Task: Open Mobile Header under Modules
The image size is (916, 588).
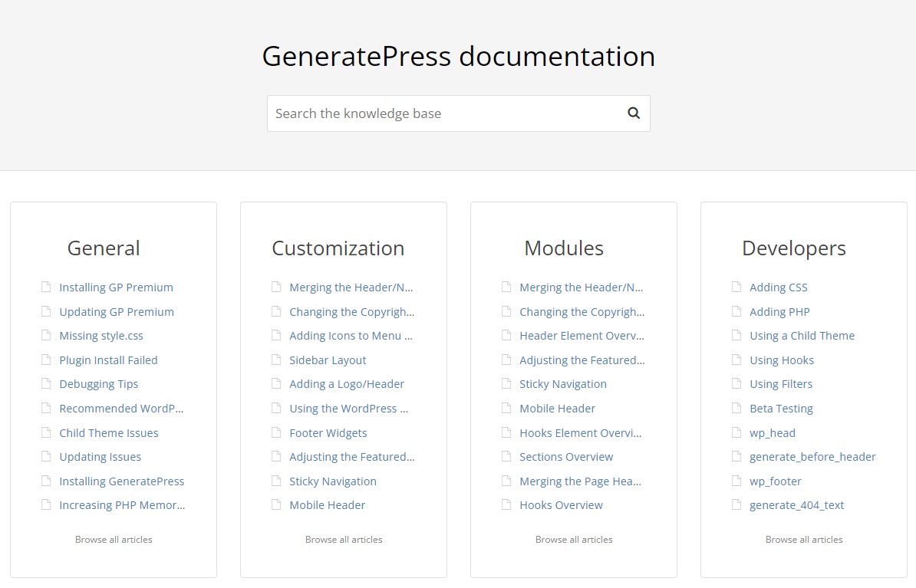Action: click(557, 409)
